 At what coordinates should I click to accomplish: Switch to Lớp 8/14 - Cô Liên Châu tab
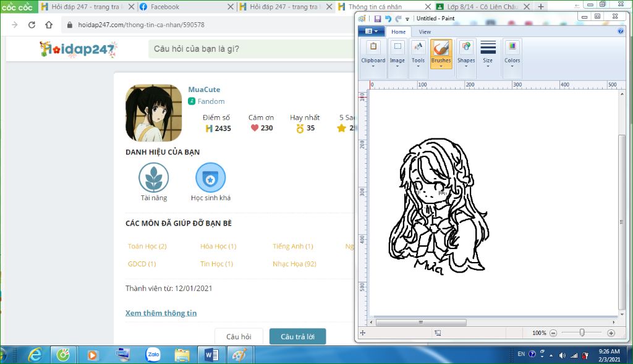tap(483, 6)
